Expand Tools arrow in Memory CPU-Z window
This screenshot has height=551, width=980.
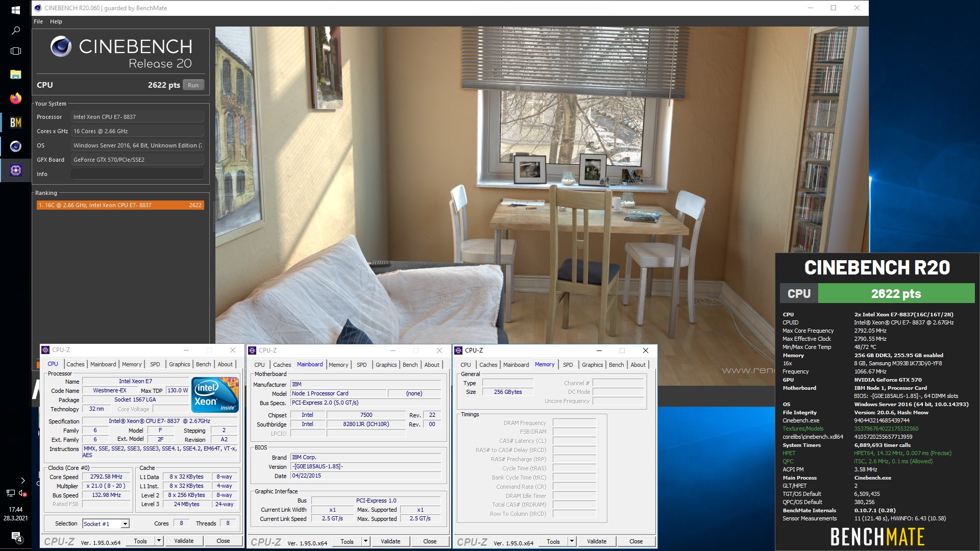572,541
